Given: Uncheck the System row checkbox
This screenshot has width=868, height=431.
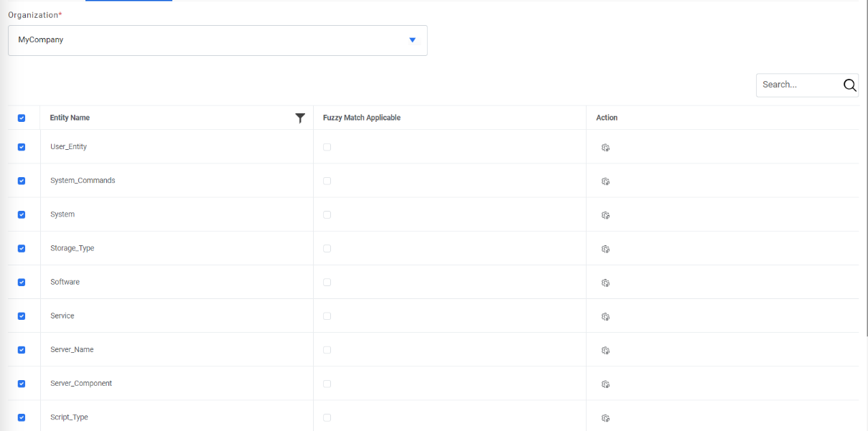Looking at the screenshot, I should pos(22,215).
